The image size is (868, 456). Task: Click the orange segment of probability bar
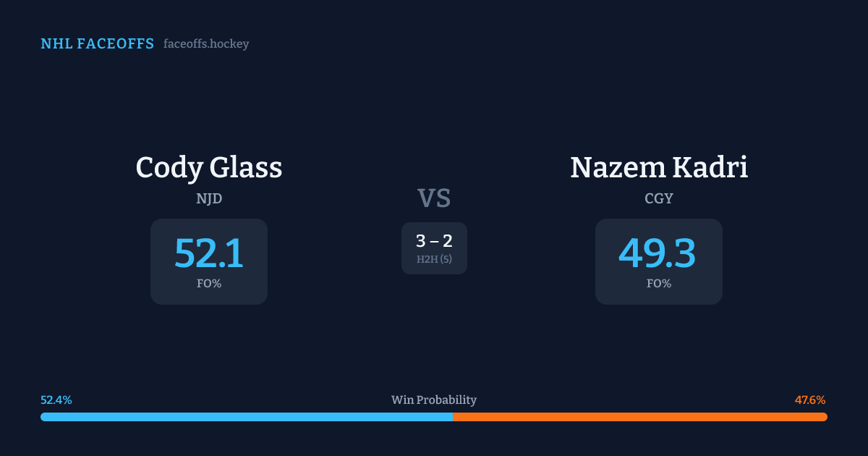(640, 417)
